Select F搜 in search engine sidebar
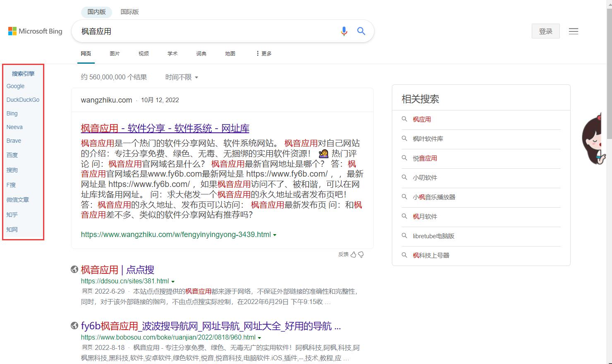 pyautogui.click(x=11, y=185)
